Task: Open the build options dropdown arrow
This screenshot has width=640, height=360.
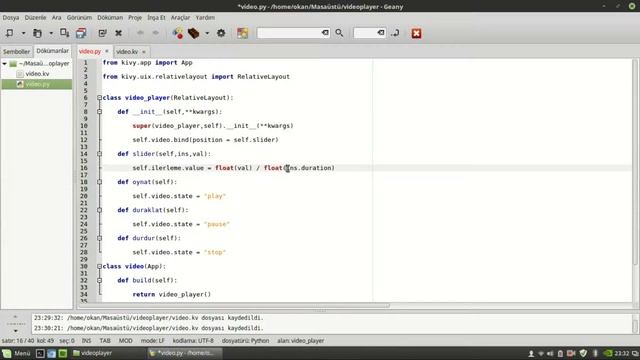Action: (x=207, y=33)
